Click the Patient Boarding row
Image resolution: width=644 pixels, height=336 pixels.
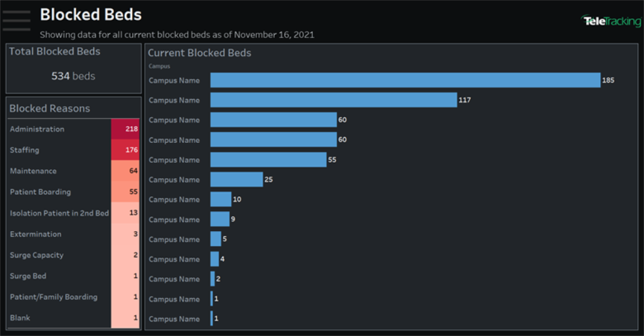[x=73, y=192]
